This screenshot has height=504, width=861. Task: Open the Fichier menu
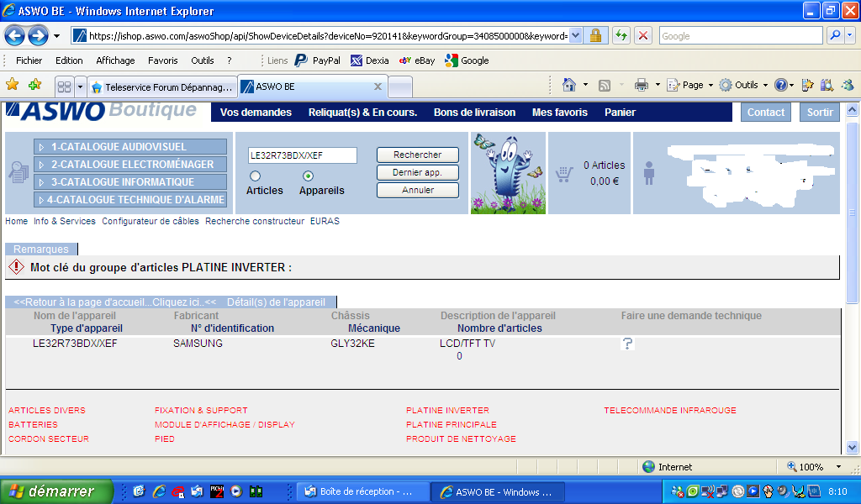(x=29, y=60)
